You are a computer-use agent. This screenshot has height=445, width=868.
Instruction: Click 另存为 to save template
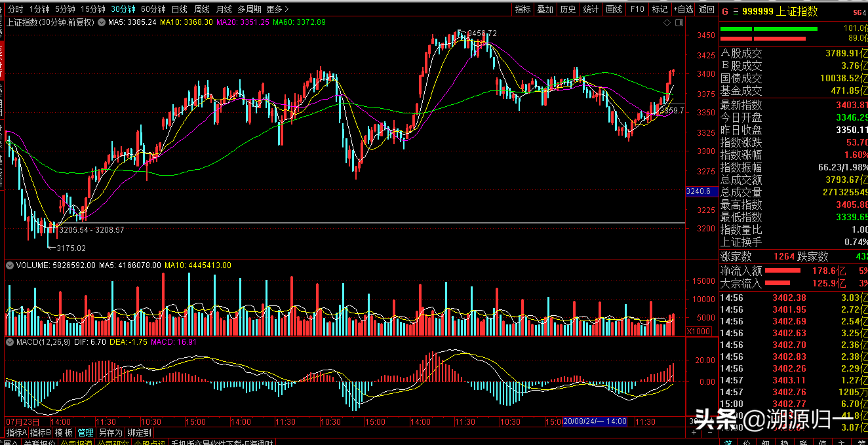(x=110, y=433)
